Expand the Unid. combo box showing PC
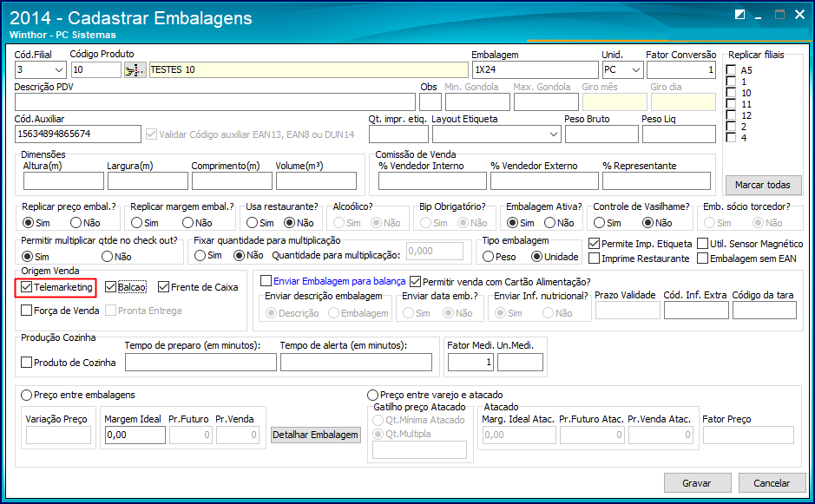Screen dimensions: 815x504 coord(636,69)
